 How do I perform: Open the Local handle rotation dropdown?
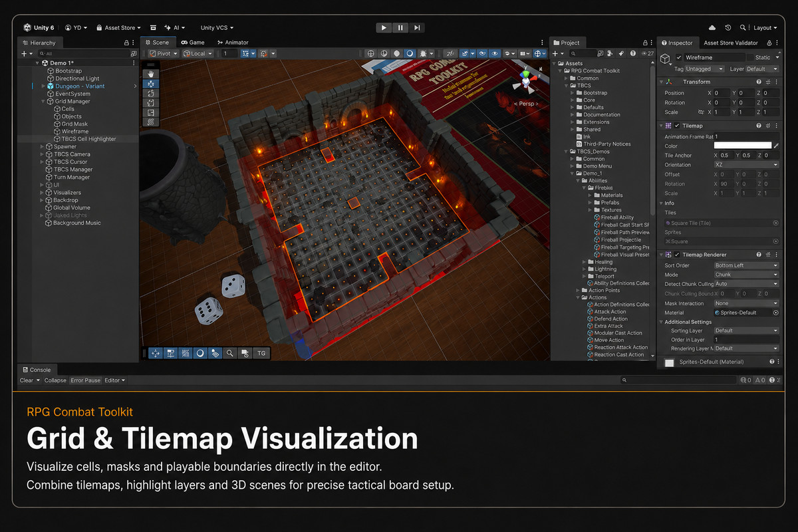(197, 53)
